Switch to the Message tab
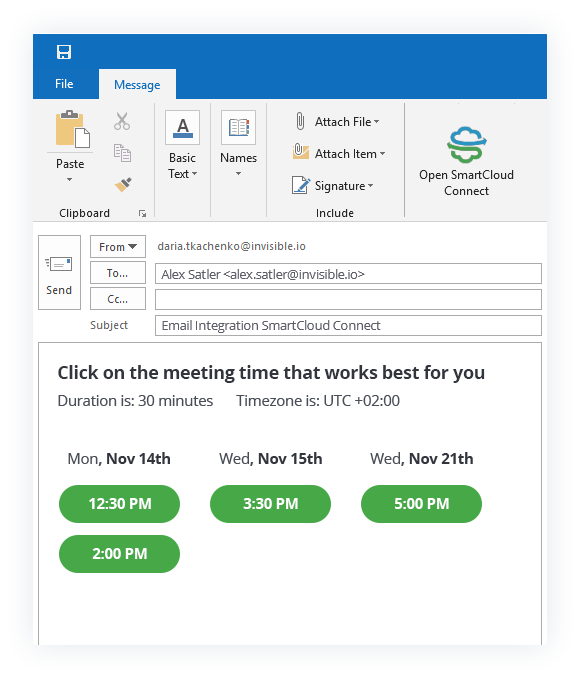Screen dimensions: 586x679 137,84
